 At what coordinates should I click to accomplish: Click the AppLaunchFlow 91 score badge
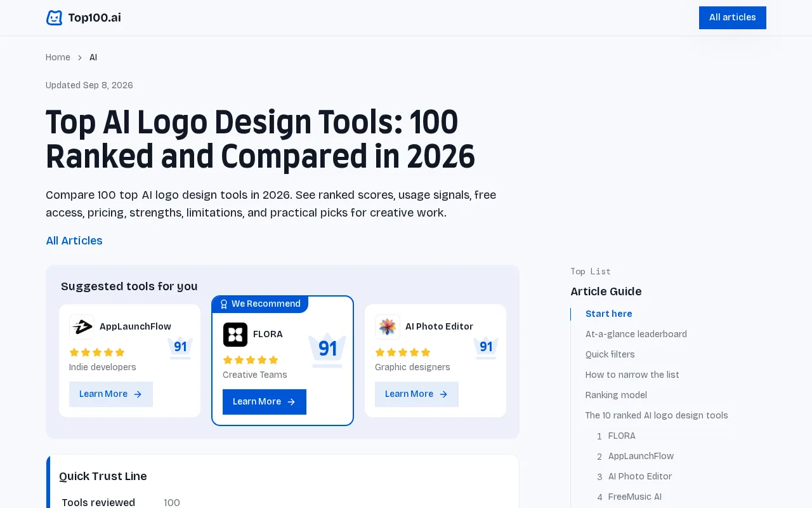[x=180, y=347]
